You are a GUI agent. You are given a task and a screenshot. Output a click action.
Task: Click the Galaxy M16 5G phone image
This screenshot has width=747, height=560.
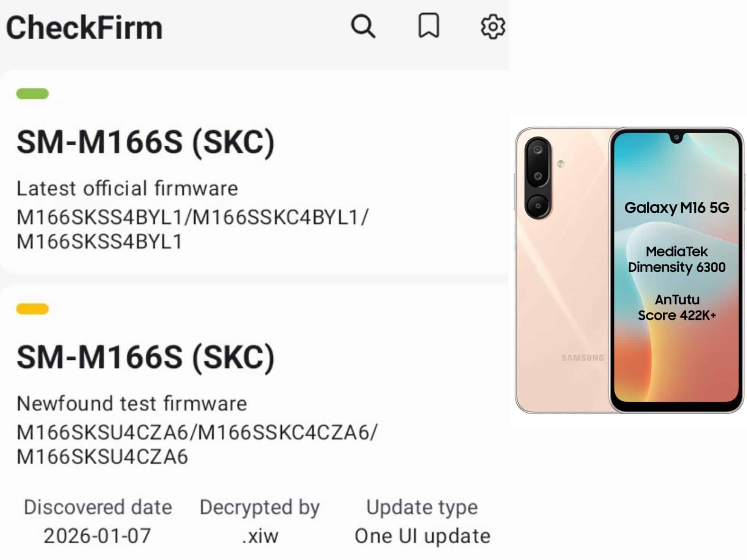point(629,270)
